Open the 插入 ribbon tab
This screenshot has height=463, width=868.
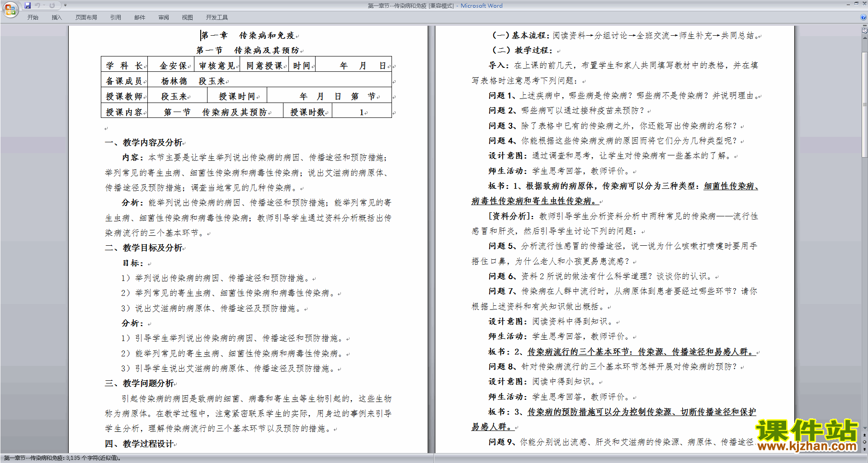[57, 18]
